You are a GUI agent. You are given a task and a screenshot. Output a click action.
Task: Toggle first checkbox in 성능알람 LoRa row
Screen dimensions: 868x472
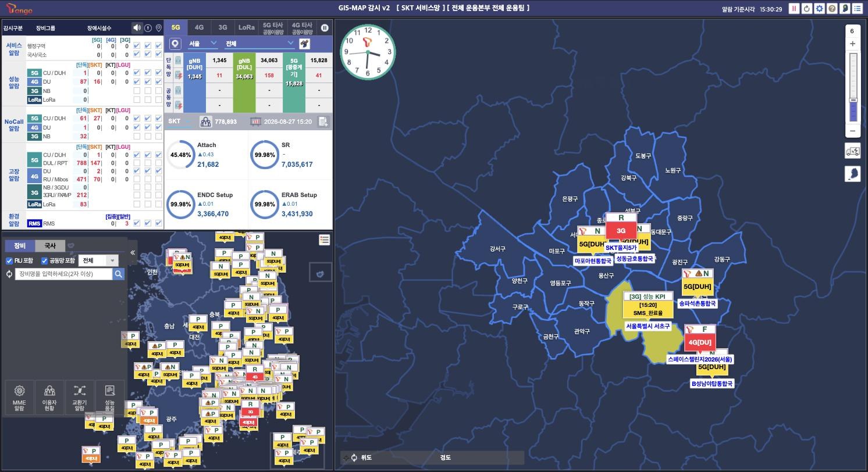pyautogui.click(x=136, y=100)
